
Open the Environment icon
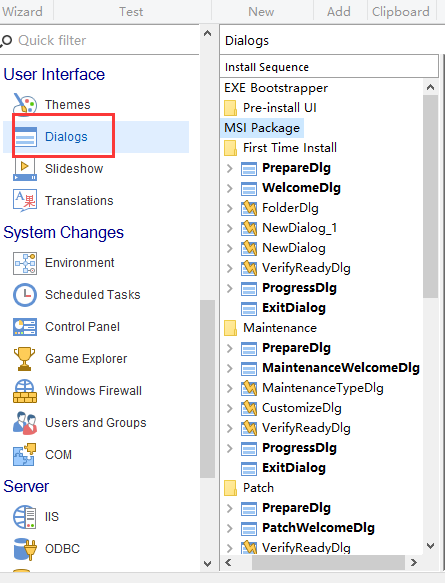tap(25, 263)
